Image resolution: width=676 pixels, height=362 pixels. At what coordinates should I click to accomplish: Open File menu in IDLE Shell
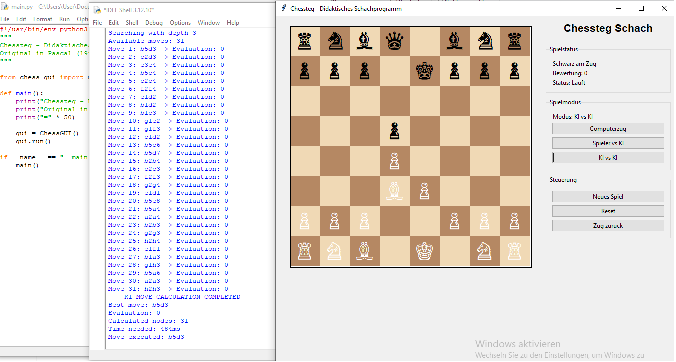(x=97, y=22)
